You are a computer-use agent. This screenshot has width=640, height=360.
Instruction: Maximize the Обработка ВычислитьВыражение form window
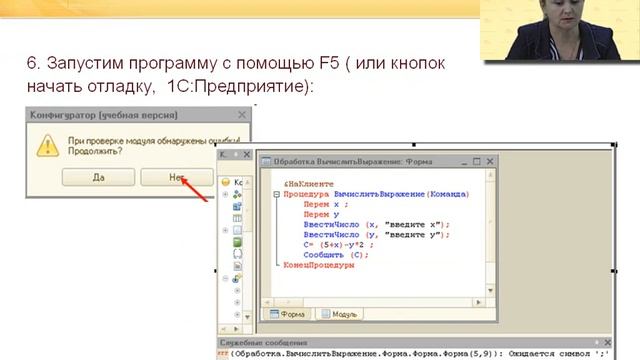[477, 161]
